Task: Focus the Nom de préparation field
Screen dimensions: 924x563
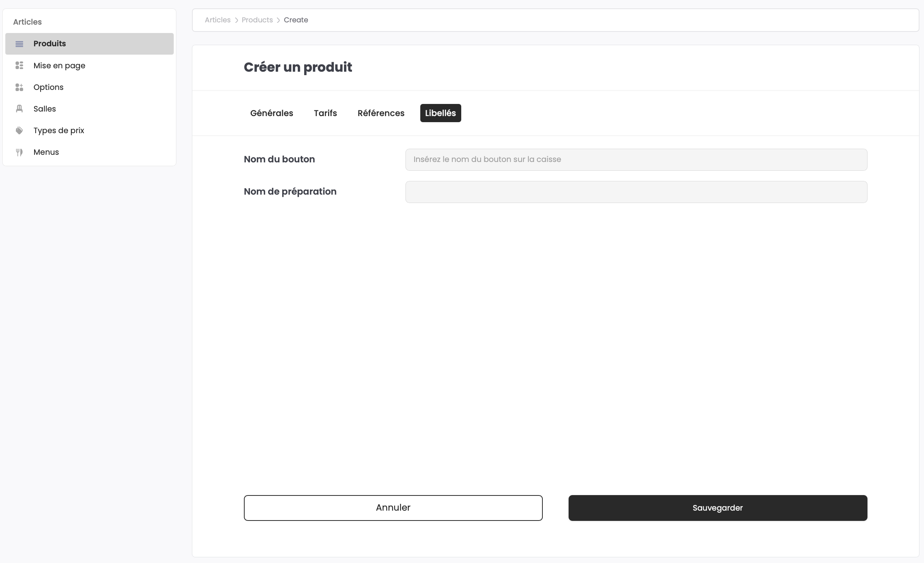Action: click(636, 192)
